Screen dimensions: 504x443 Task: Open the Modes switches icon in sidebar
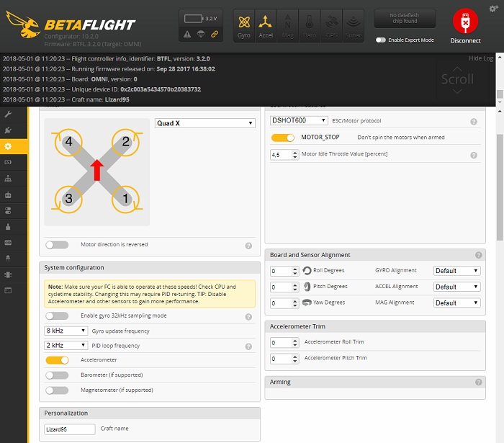8,210
